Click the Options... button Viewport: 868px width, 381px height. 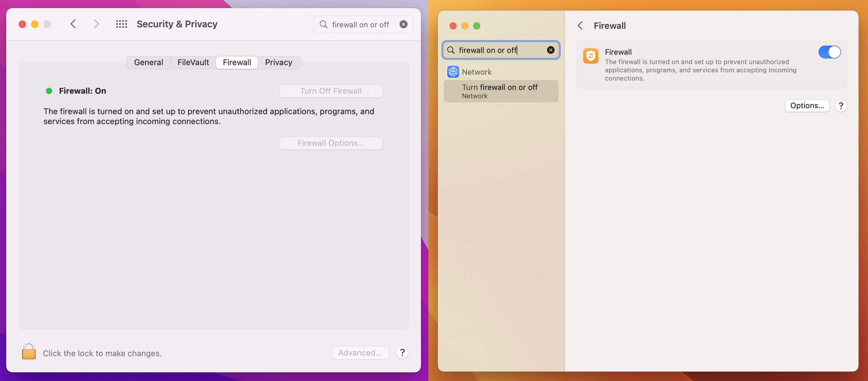tap(807, 106)
